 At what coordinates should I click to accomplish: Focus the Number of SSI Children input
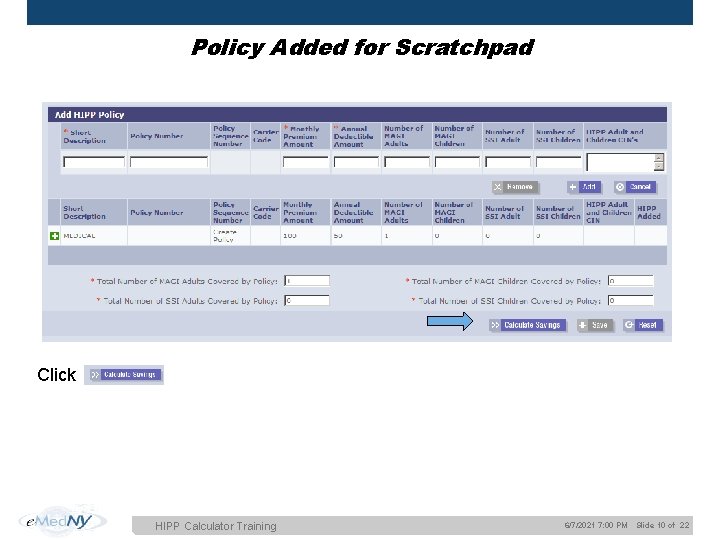click(558, 162)
